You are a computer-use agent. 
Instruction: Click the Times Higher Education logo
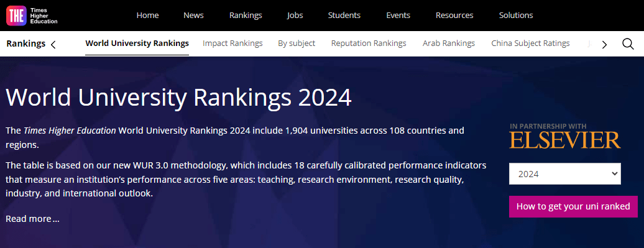coord(32,16)
